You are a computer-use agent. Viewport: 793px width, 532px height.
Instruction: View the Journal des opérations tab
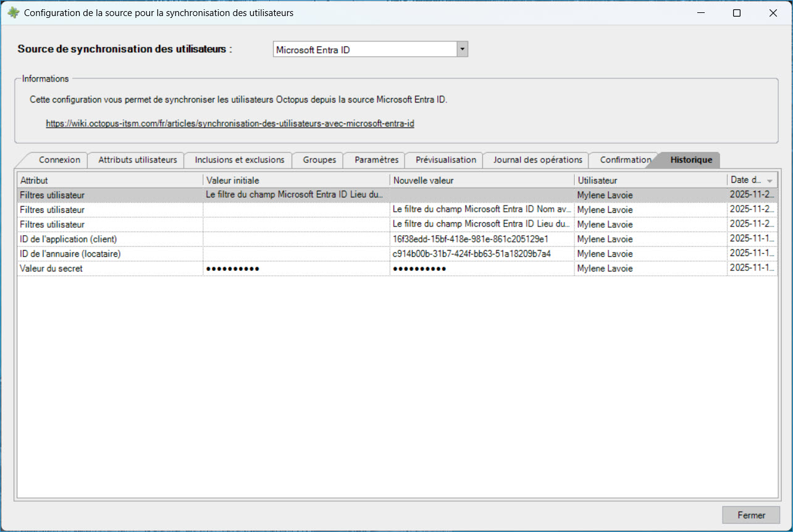point(537,160)
